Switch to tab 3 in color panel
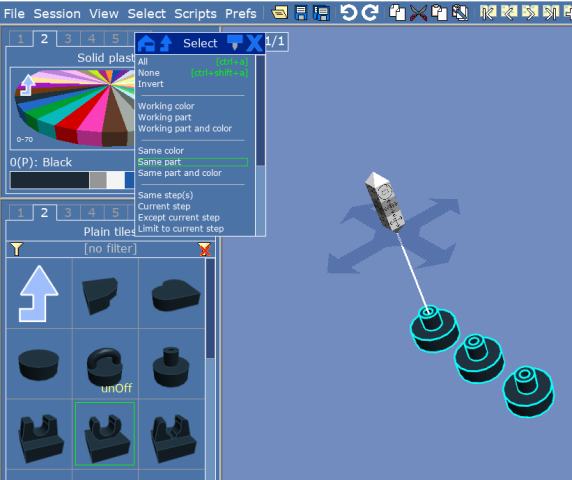The image size is (572, 480). [x=68, y=39]
